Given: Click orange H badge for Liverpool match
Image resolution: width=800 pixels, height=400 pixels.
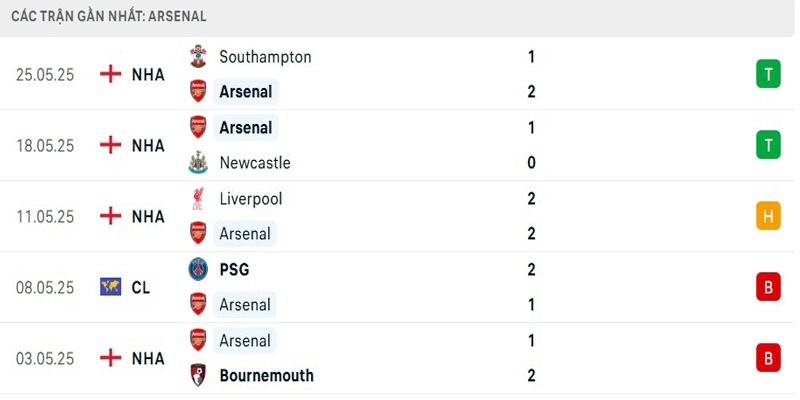Looking at the screenshot, I should tap(768, 216).
